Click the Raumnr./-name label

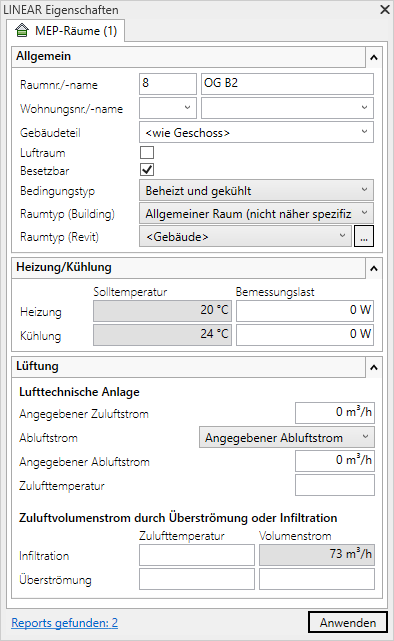59,85
